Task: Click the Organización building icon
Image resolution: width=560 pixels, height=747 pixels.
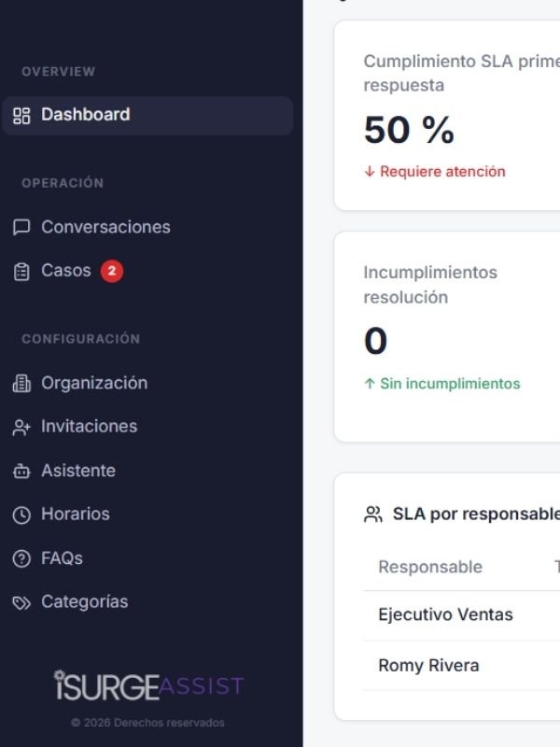Action: click(21, 384)
